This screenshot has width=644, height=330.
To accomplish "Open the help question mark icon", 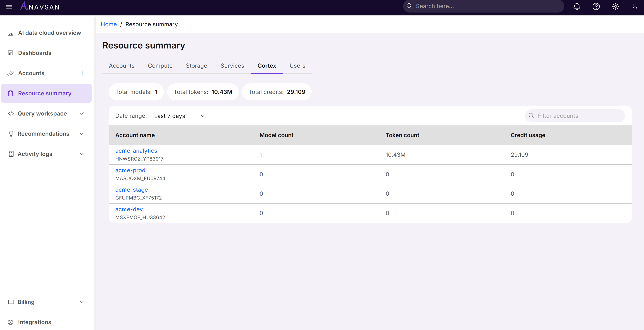I will [596, 6].
